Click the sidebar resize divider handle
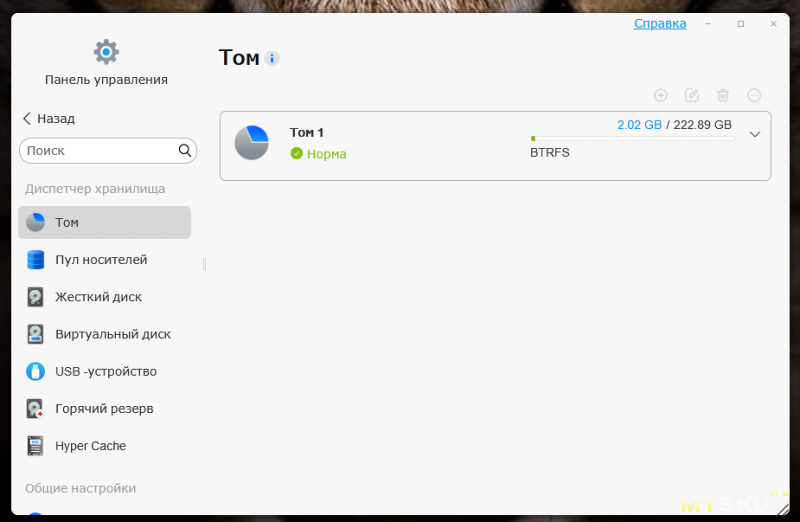The image size is (800, 522). coord(204,264)
